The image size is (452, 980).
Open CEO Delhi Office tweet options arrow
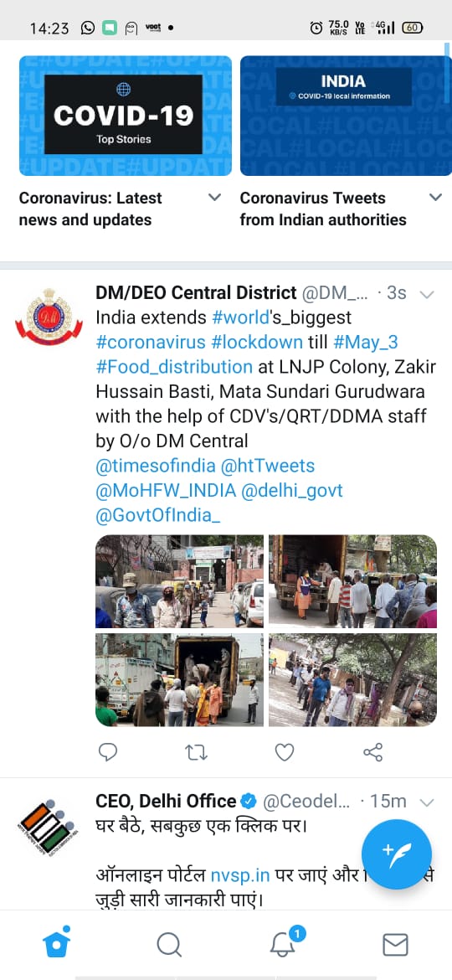(428, 802)
